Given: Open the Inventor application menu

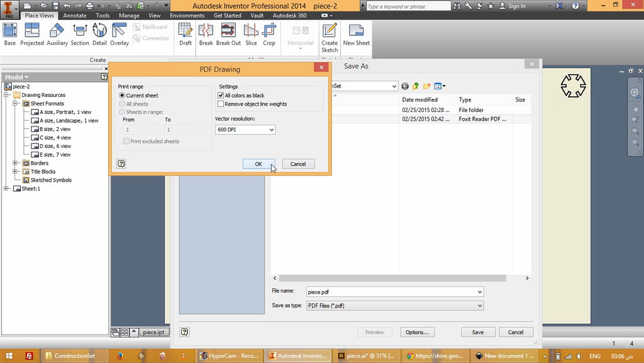Looking at the screenshot, I should [9, 9].
